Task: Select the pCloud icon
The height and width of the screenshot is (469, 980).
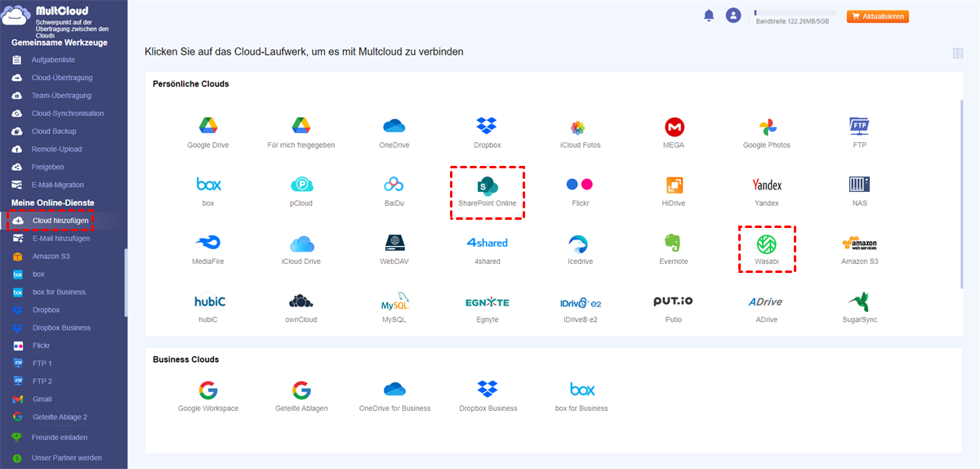Action: tap(301, 191)
